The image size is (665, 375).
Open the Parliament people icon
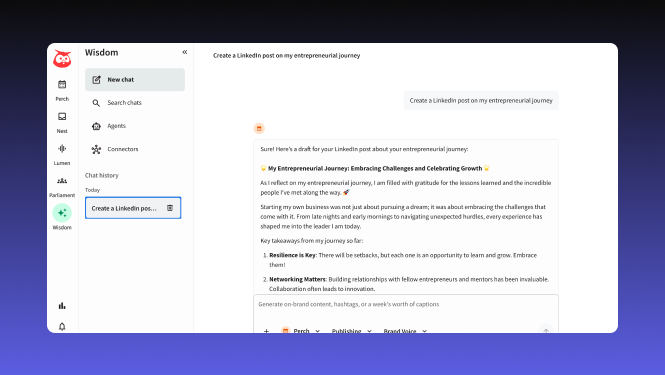click(62, 181)
